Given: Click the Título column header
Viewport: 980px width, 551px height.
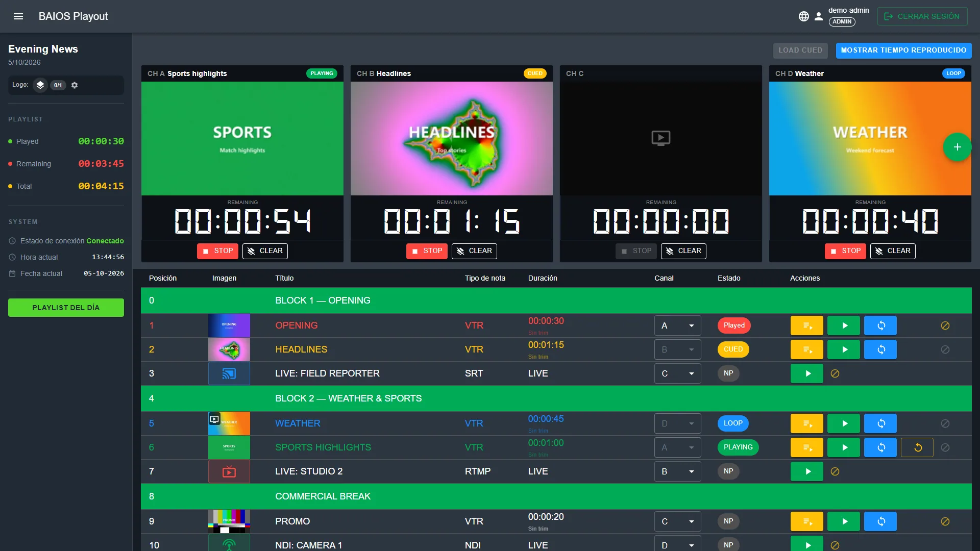Looking at the screenshot, I should (x=284, y=278).
